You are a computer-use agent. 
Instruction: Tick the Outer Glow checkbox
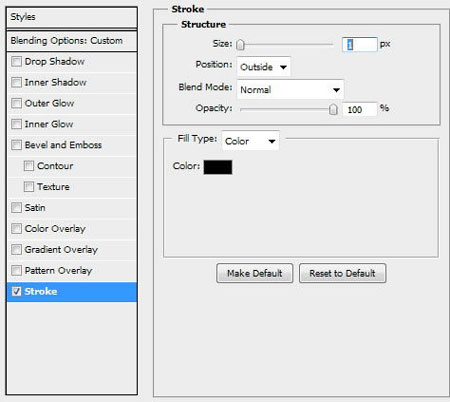click(x=16, y=103)
